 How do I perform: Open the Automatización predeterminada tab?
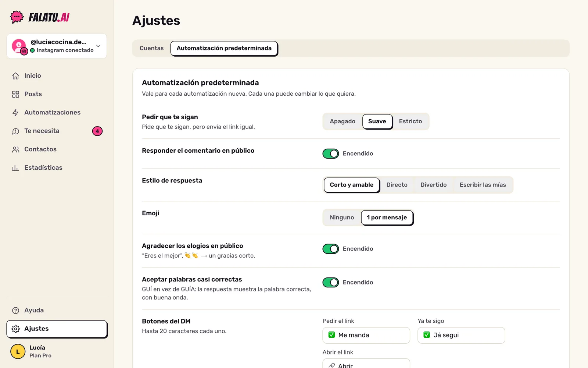(x=224, y=48)
